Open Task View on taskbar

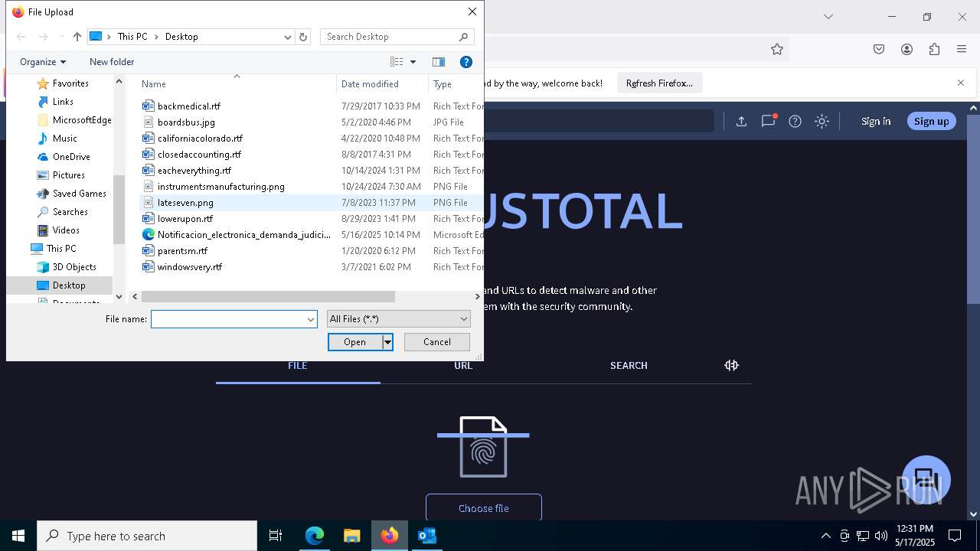(x=276, y=536)
